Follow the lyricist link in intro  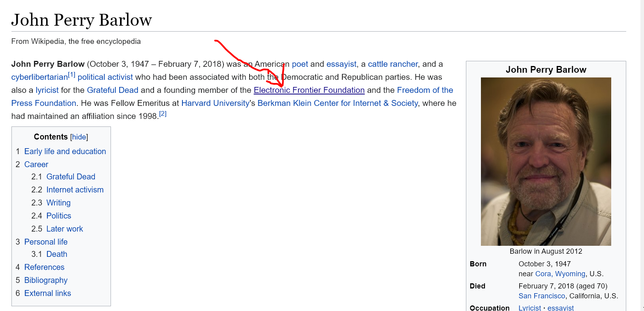pos(47,90)
